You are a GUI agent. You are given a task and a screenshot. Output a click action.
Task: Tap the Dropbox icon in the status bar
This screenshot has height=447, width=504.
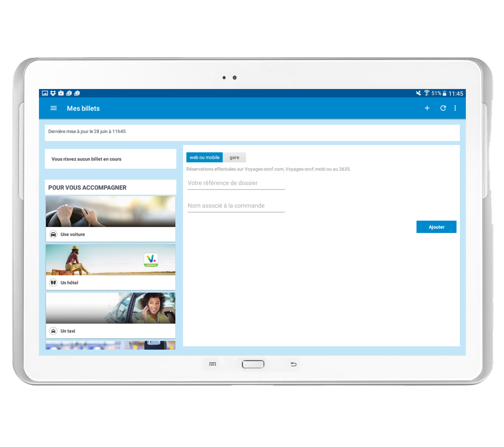tap(53, 93)
